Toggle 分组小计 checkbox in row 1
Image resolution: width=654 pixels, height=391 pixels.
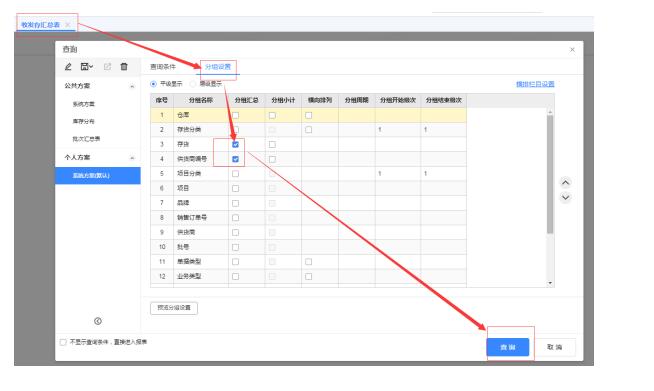click(272, 115)
